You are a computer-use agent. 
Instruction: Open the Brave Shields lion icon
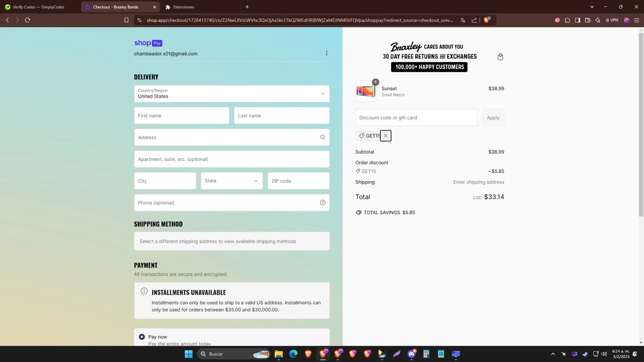487,20
